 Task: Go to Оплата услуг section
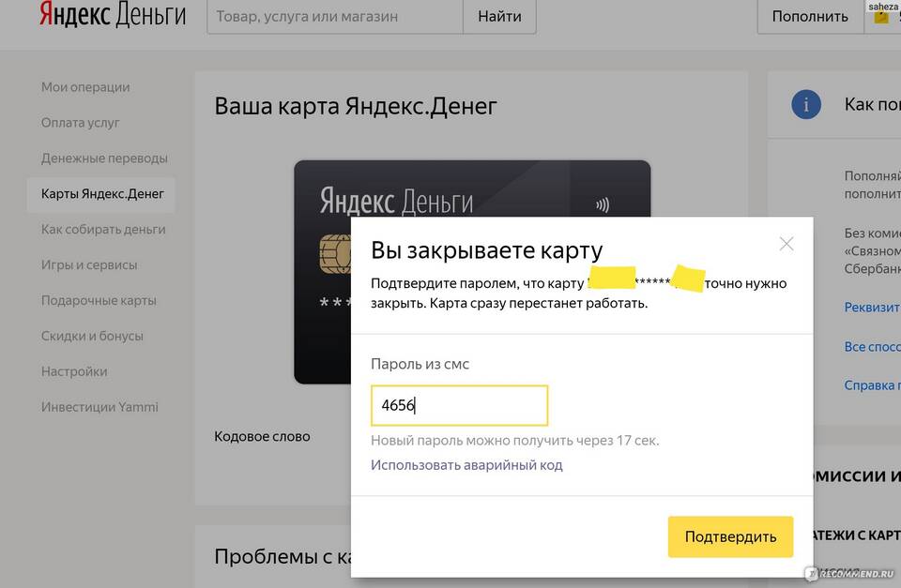click(x=81, y=122)
